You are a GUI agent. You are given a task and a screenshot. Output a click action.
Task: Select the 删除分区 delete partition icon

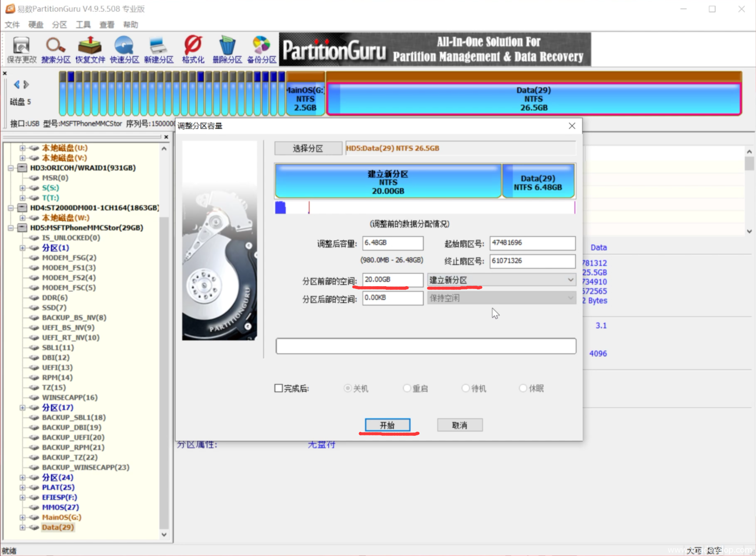227,50
